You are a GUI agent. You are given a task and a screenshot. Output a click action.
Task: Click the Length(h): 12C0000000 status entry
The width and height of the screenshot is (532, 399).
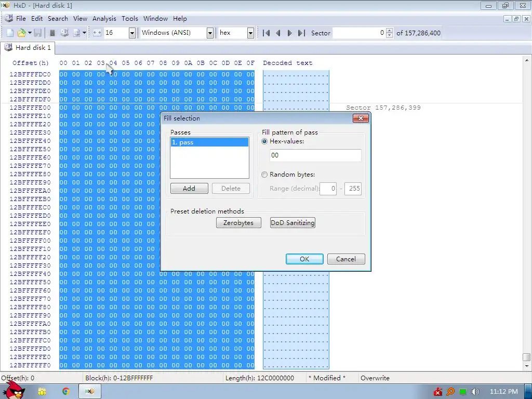tap(260, 378)
